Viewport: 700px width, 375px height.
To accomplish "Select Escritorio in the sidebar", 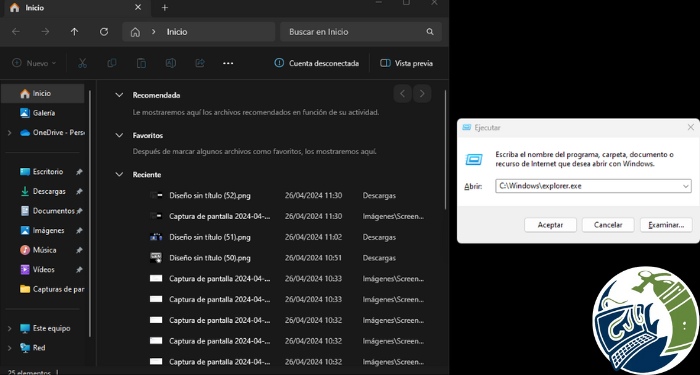I will point(47,171).
